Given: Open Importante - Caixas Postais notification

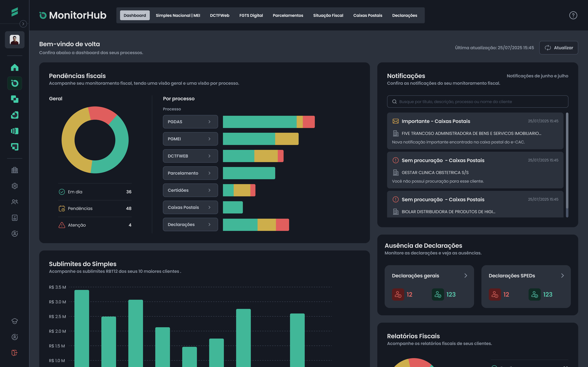Looking at the screenshot, I should coord(475,131).
